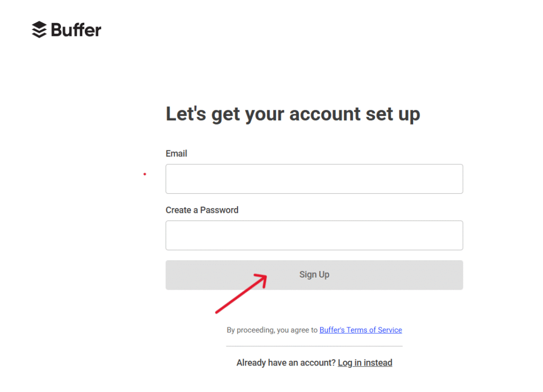Image resolution: width=543 pixels, height=392 pixels.
Task: Open Buffer's Terms of Service link
Action: [x=361, y=330]
